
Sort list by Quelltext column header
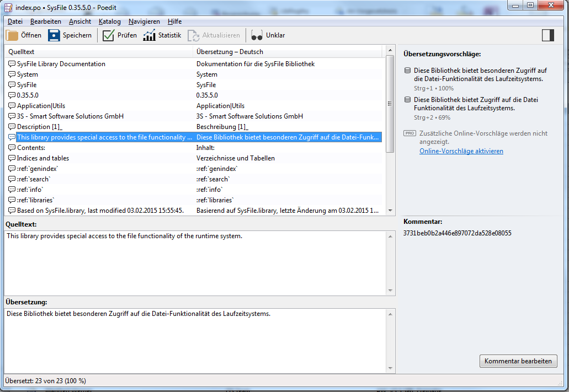coord(99,51)
